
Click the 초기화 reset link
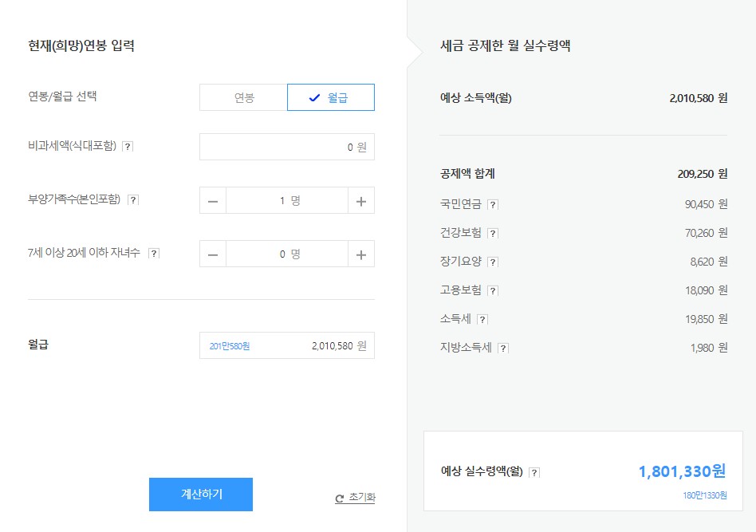pyautogui.click(x=355, y=497)
